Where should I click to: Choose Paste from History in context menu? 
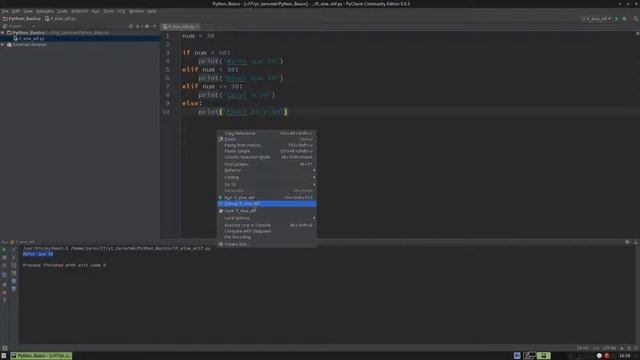coord(267,145)
